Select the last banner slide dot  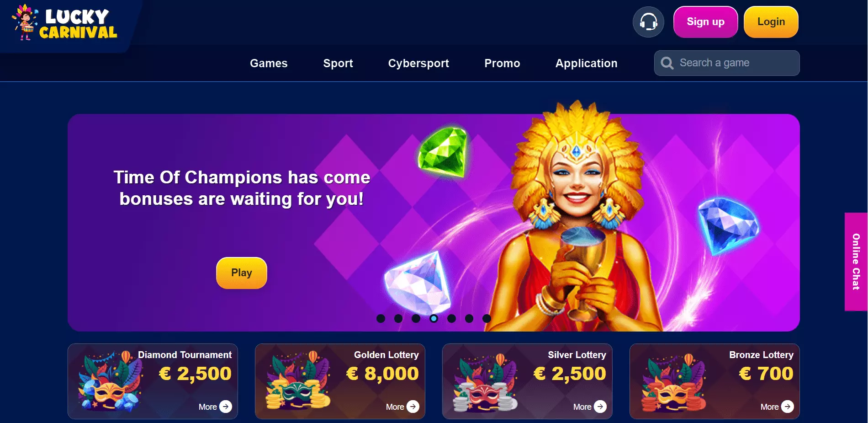click(x=487, y=318)
